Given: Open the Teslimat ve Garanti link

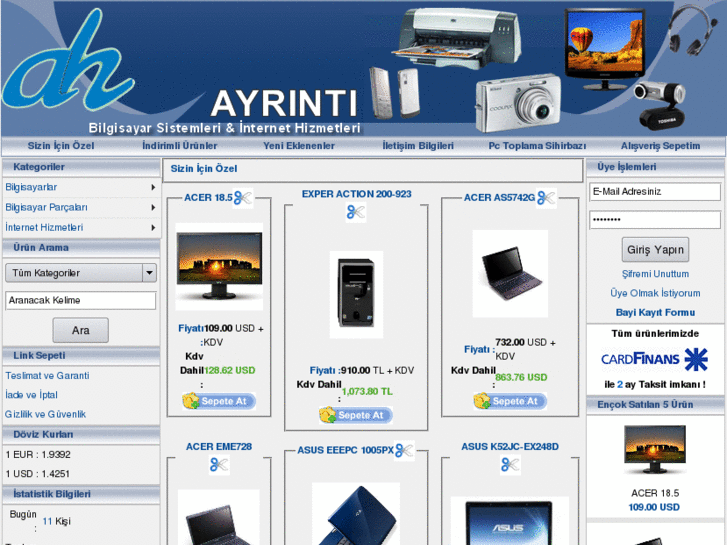Looking at the screenshot, I should (x=47, y=376).
